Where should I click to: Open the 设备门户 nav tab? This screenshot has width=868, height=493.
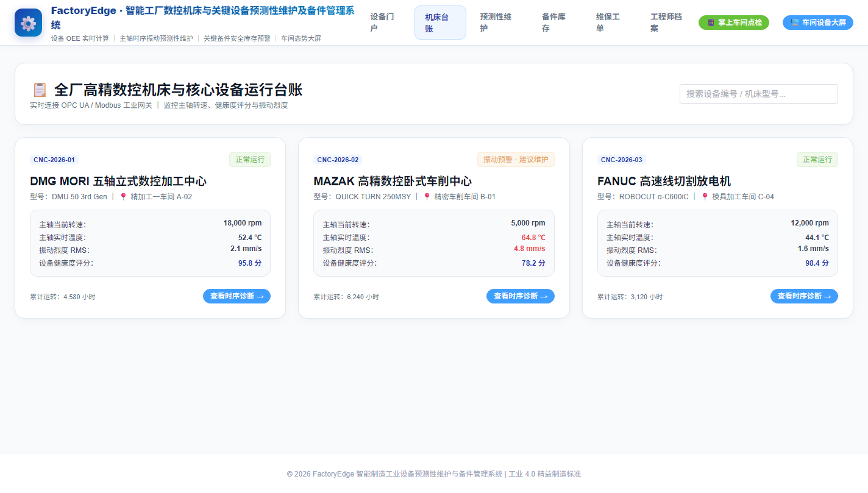click(x=382, y=23)
